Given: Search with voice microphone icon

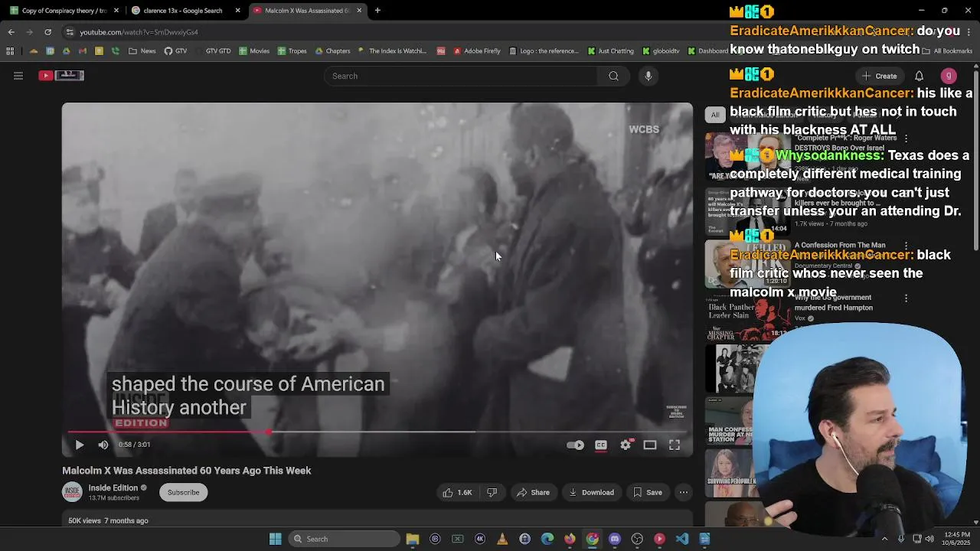Looking at the screenshot, I should [x=648, y=76].
